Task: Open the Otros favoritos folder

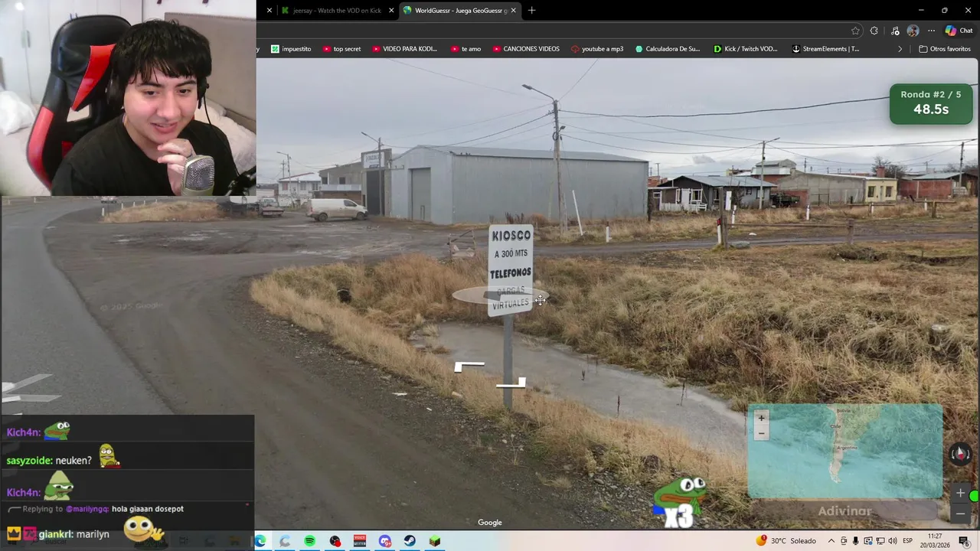Action: coord(945,49)
